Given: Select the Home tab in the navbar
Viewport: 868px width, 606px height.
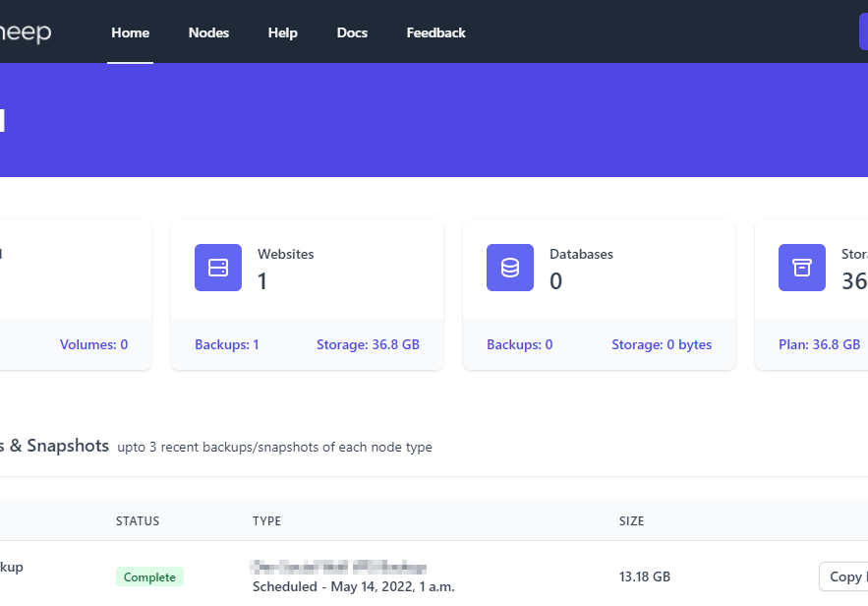Looking at the screenshot, I should point(130,31).
